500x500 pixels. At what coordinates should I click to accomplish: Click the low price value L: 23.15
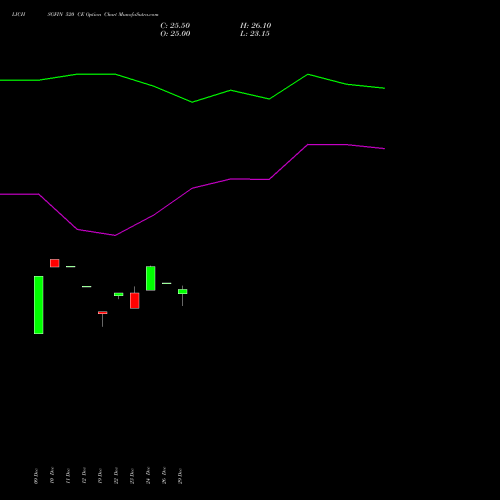[255, 34]
